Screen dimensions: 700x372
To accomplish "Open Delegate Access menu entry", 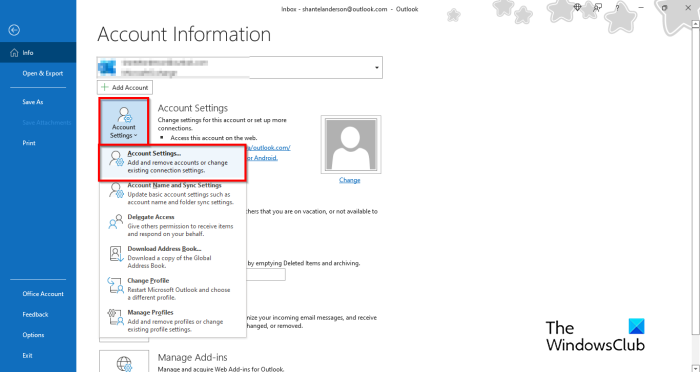I will pyautogui.click(x=172, y=226).
